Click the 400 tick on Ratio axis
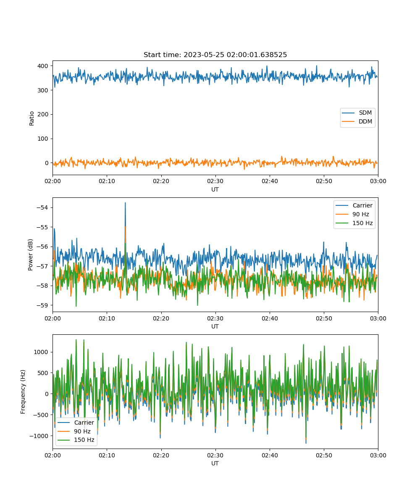The height and width of the screenshot is (504, 420). [44, 66]
